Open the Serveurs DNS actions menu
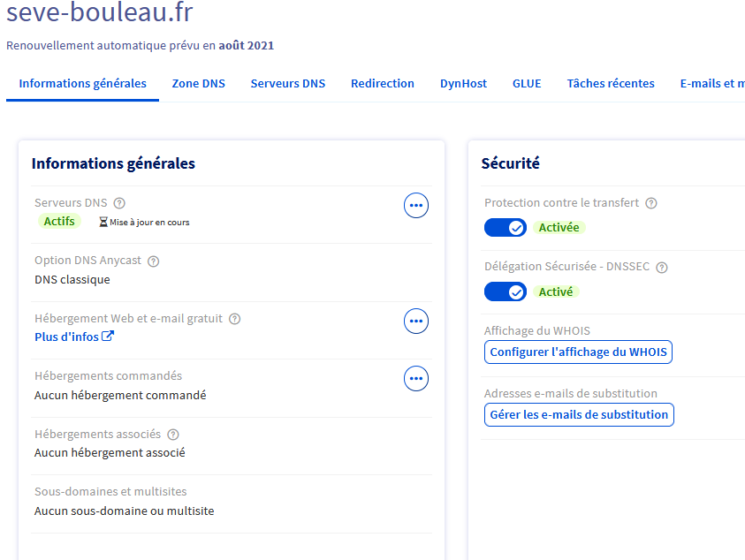 click(x=416, y=206)
